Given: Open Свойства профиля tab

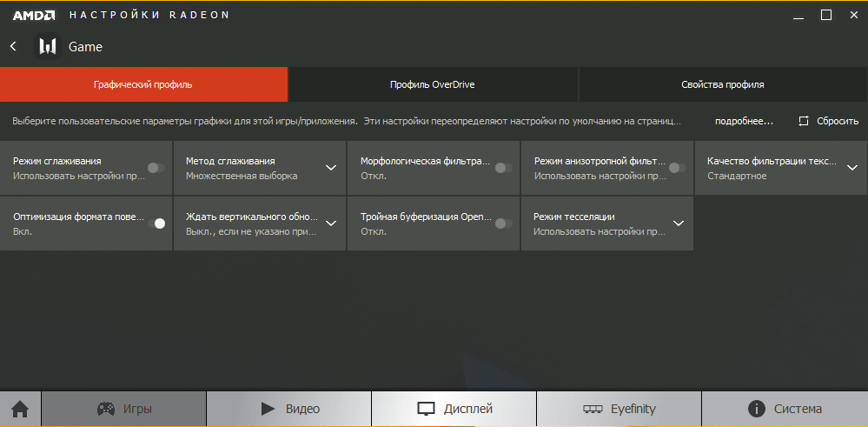Looking at the screenshot, I should coord(723,84).
